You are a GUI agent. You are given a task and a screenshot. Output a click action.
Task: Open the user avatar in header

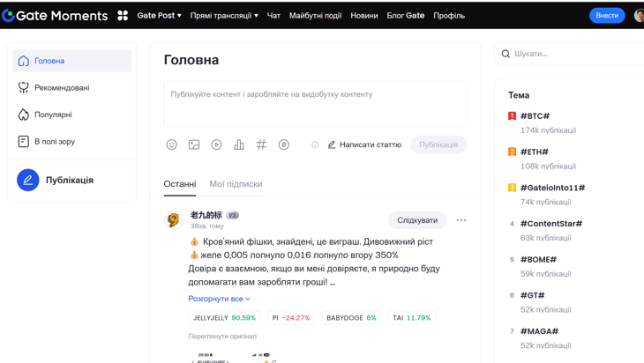[x=639, y=16]
